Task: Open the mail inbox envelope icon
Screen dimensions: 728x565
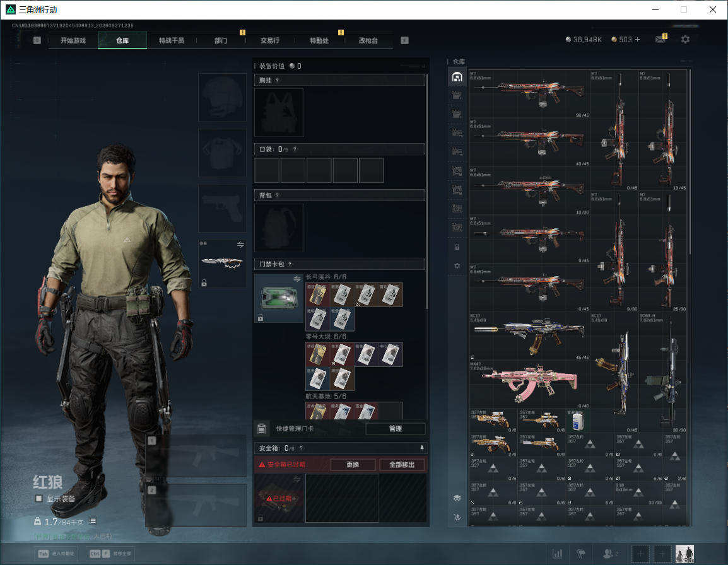Action: (x=660, y=40)
